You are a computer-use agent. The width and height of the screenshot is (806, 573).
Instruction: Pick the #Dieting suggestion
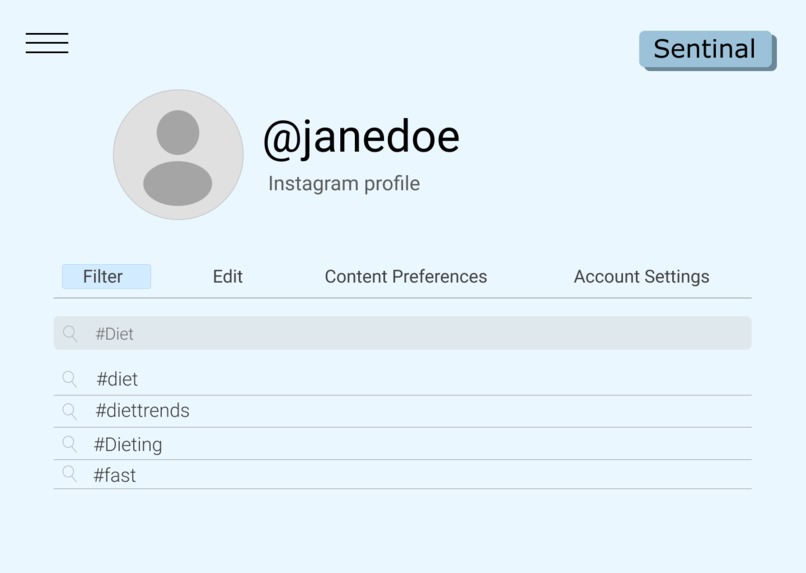click(402, 444)
